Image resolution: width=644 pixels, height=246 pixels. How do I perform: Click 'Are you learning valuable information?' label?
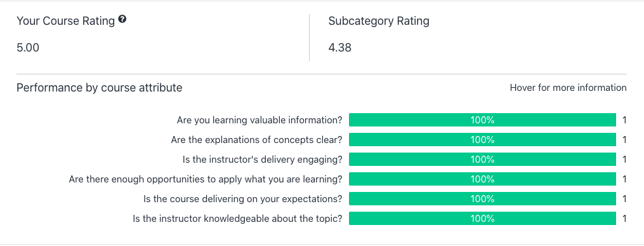click(x=260, y=120)
